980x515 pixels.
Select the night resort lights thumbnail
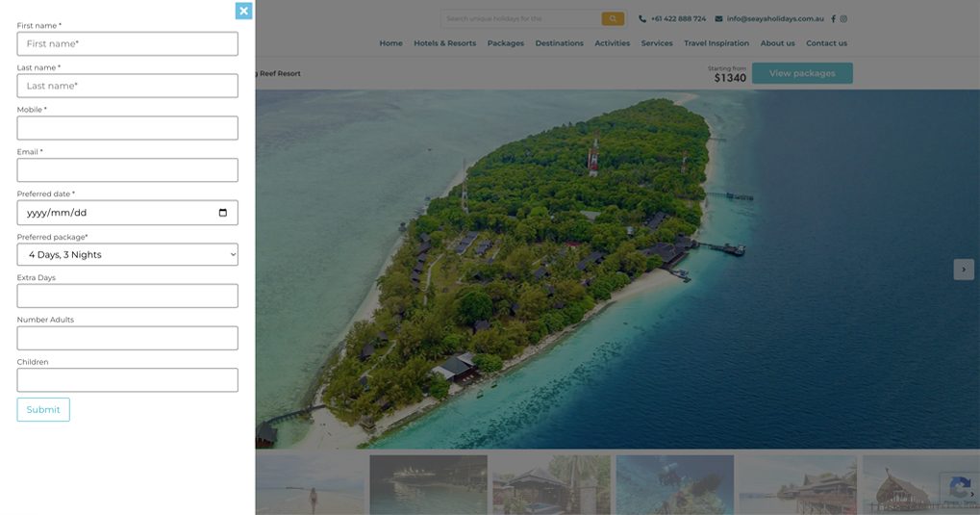(428, 485)
